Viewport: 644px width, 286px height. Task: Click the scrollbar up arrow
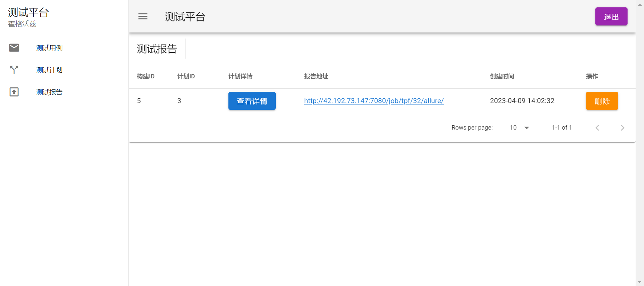point(640,4)
